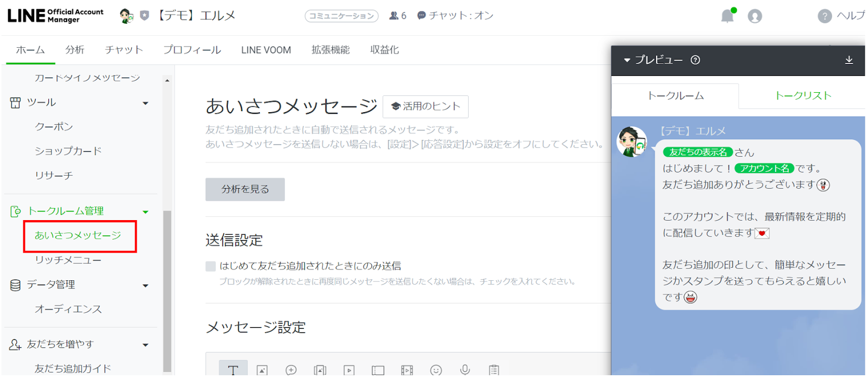
Task: Switch preview to トークルーム tab
Action: click(675, 96)
